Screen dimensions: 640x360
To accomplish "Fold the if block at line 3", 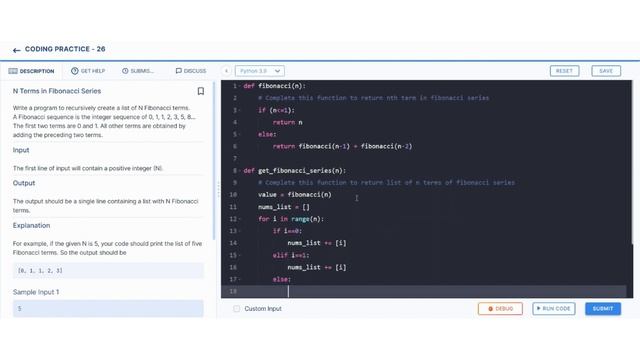I will click(x=240, y=110).
